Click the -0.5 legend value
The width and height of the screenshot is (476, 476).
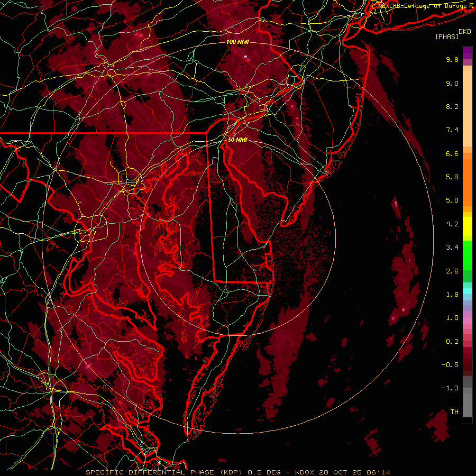coord(450,365)
